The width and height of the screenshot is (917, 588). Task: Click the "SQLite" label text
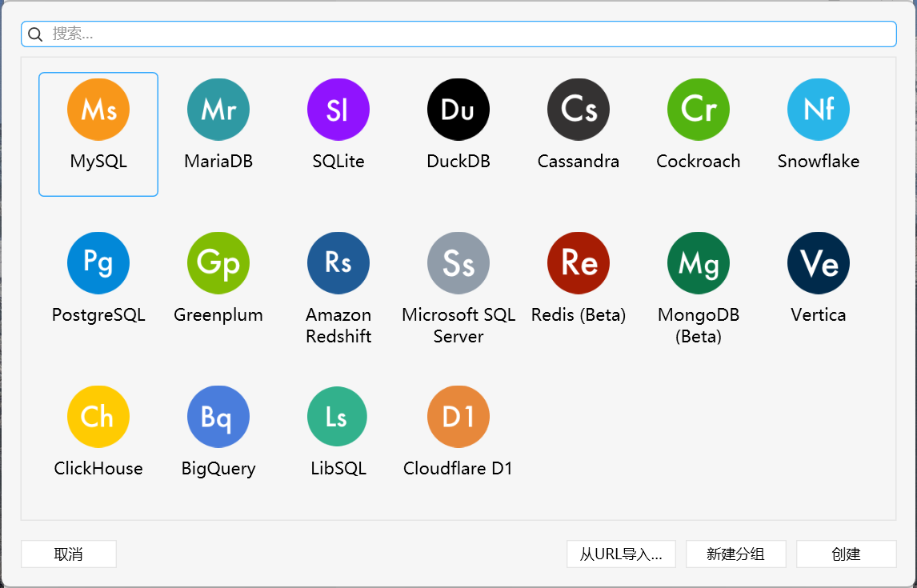tap(338, 162)
